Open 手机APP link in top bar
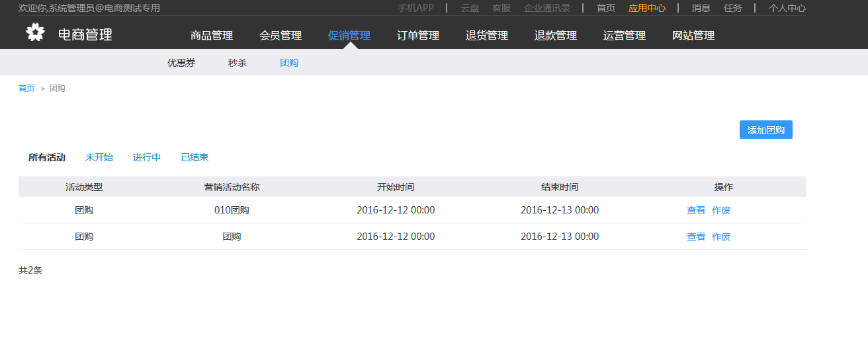 415,8
